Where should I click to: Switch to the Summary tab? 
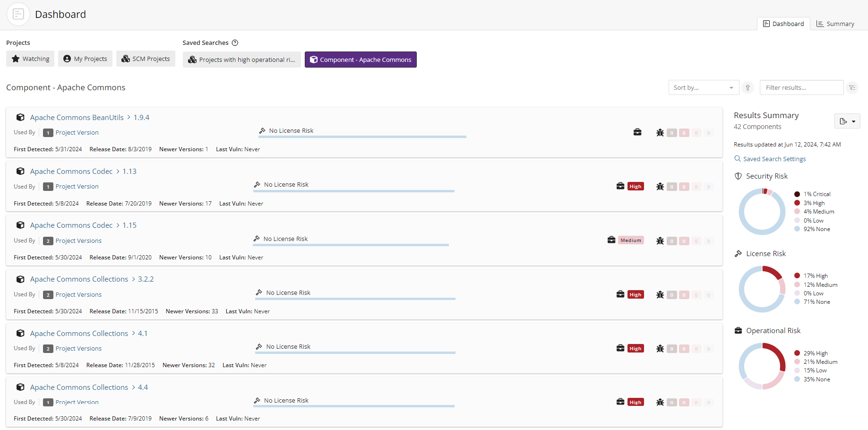(835, 24)
